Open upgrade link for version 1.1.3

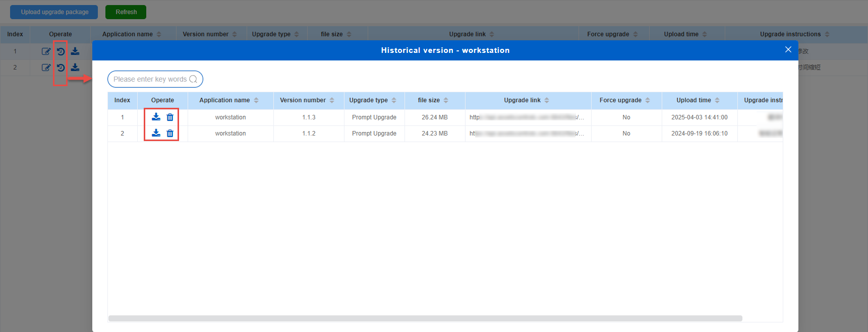pos(526,117)
